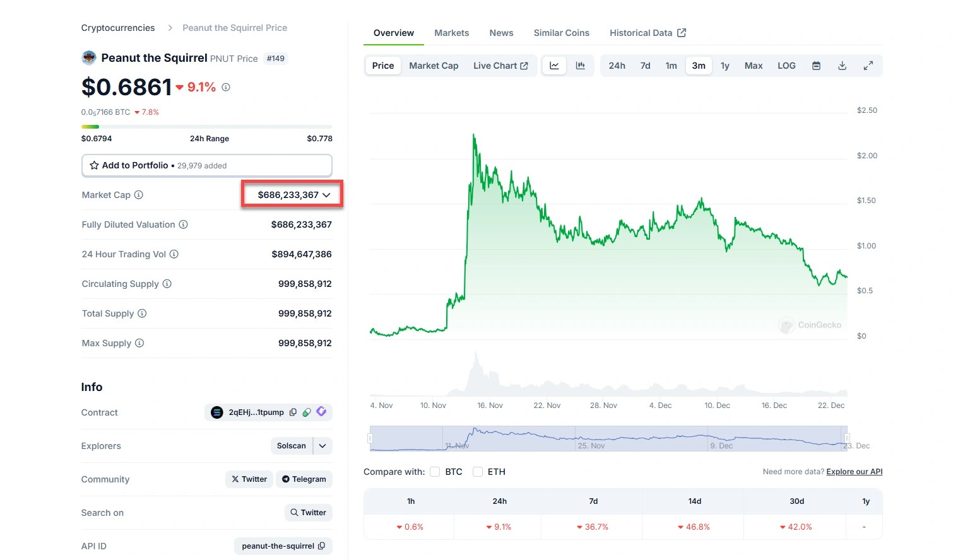The image size is (958, 560).
Task: Open the calendar date range picker
Action: pos(816,66)
